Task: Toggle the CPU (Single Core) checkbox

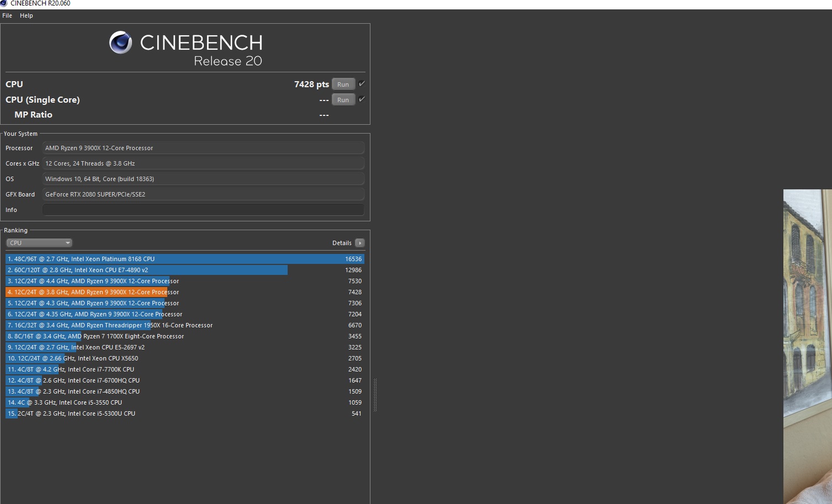Action: pyautogui.click(x=362, y=99)
